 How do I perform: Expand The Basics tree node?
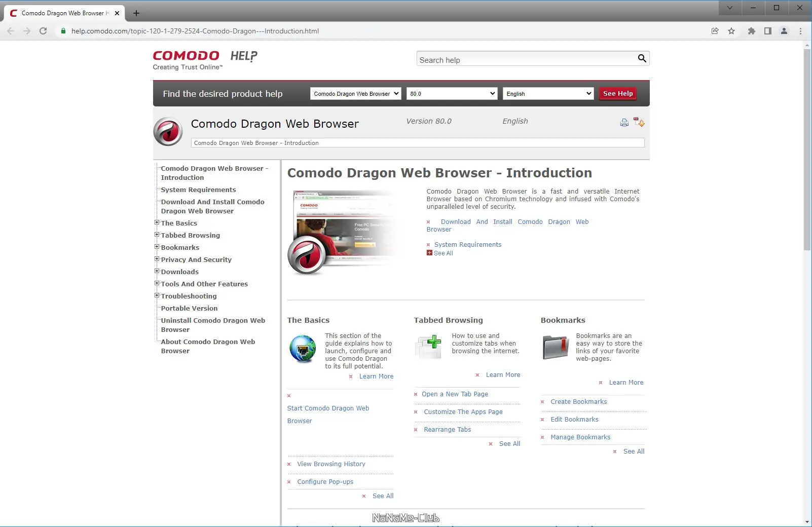coord(157,222)
